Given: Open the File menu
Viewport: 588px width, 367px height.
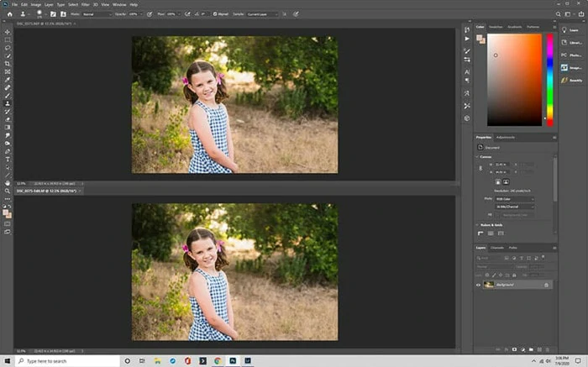Looking at the screenshot, I should pos(14,4).
